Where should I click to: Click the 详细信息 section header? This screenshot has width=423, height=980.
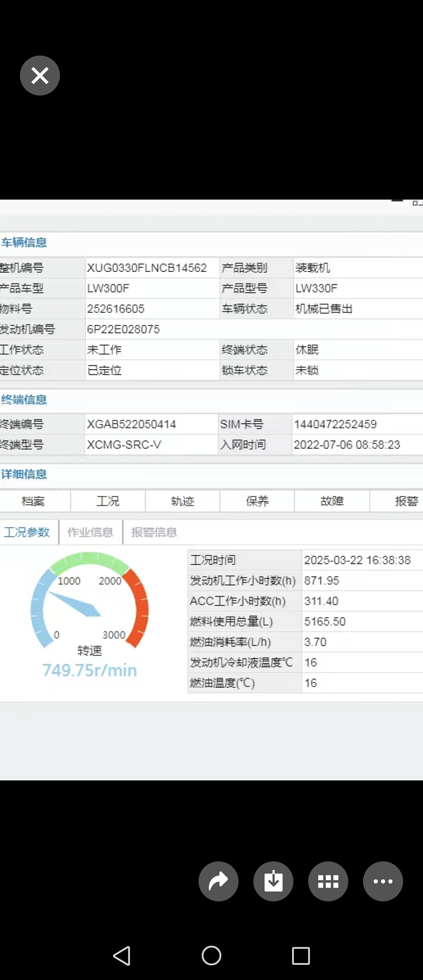coord(24,474)
